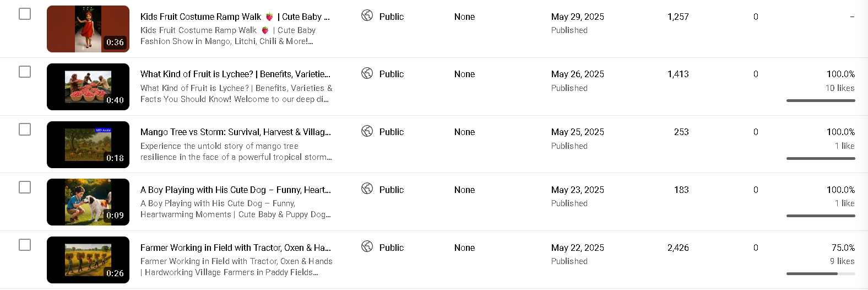Open the 0:26 farmer video thumbnail

pyautogui.click(x=88, y=260)
